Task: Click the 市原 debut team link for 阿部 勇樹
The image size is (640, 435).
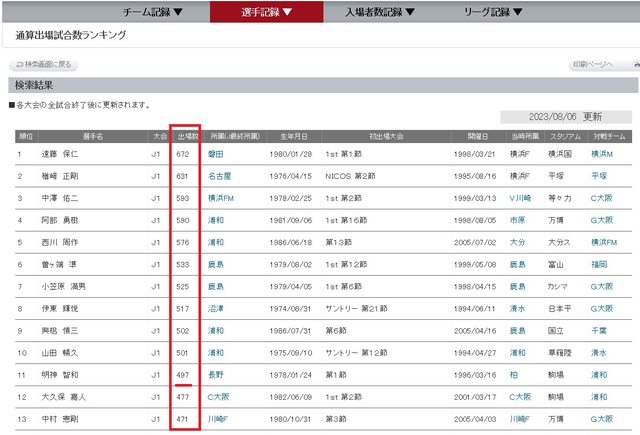Action: tap(517, 221)
